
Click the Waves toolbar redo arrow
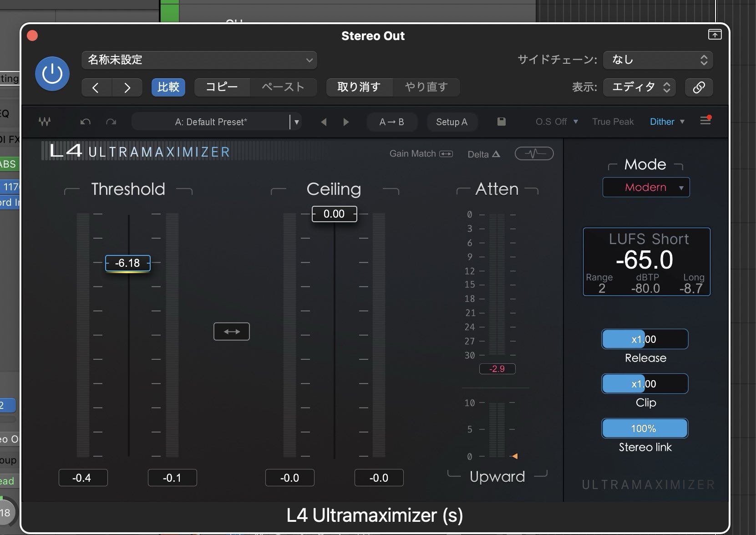pos(111,122)
